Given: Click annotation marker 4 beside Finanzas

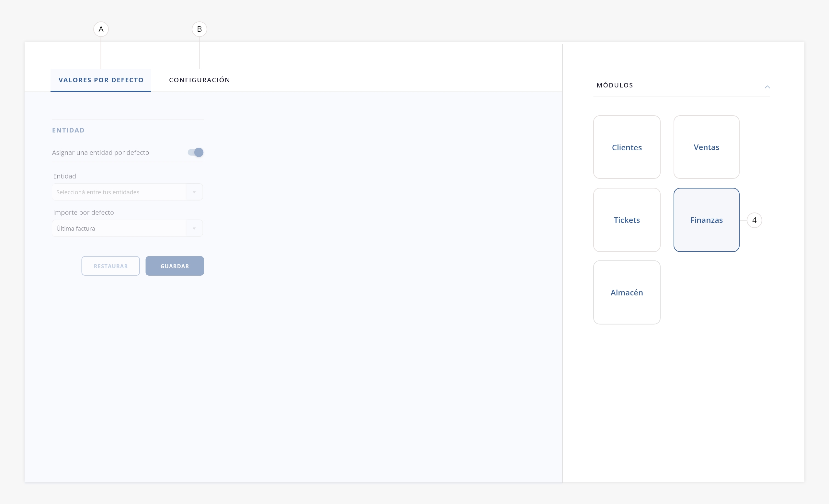Looking at the screenshot, I should point(754,220).
